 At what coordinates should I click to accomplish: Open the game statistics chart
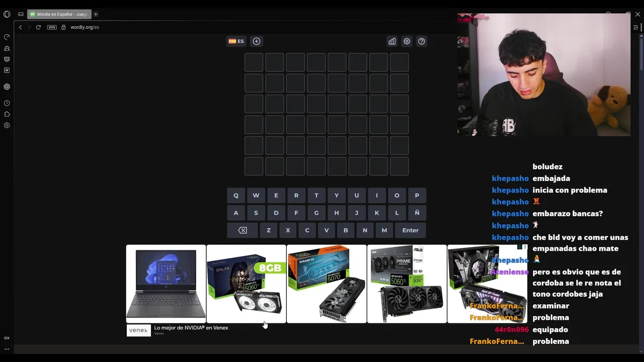coord(392,41)
